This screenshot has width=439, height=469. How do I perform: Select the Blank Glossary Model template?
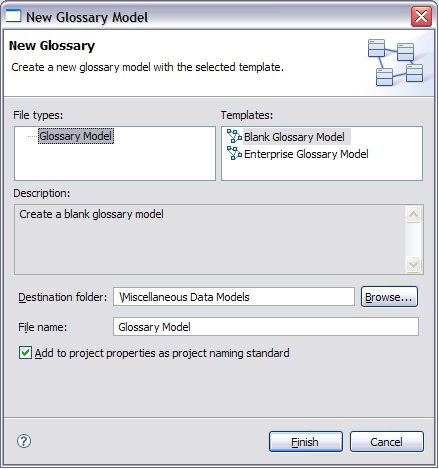[294, 137]
